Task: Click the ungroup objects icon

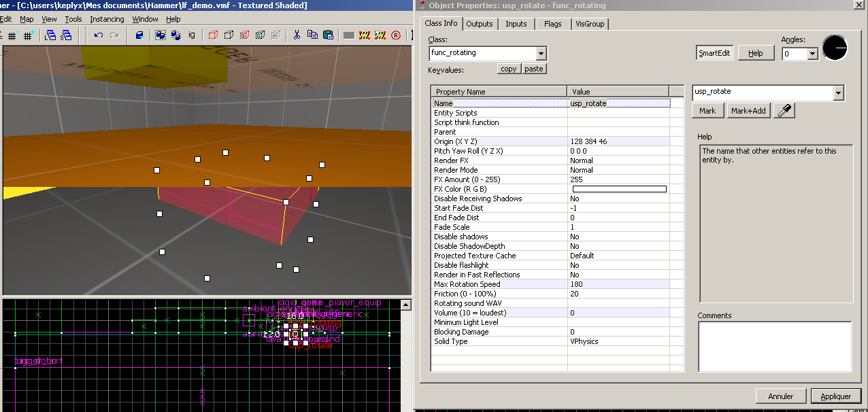Action: pyautogui.click(x=176, y=35)
